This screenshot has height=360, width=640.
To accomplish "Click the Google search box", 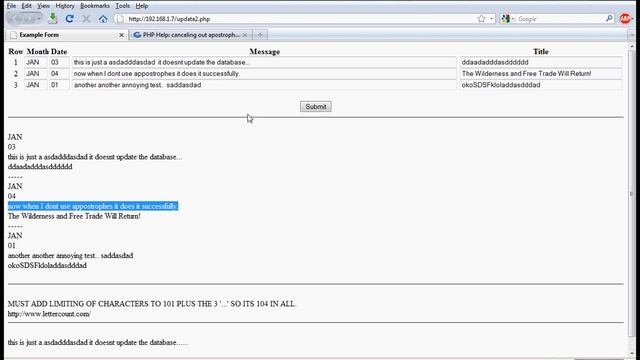I will 560,19.
